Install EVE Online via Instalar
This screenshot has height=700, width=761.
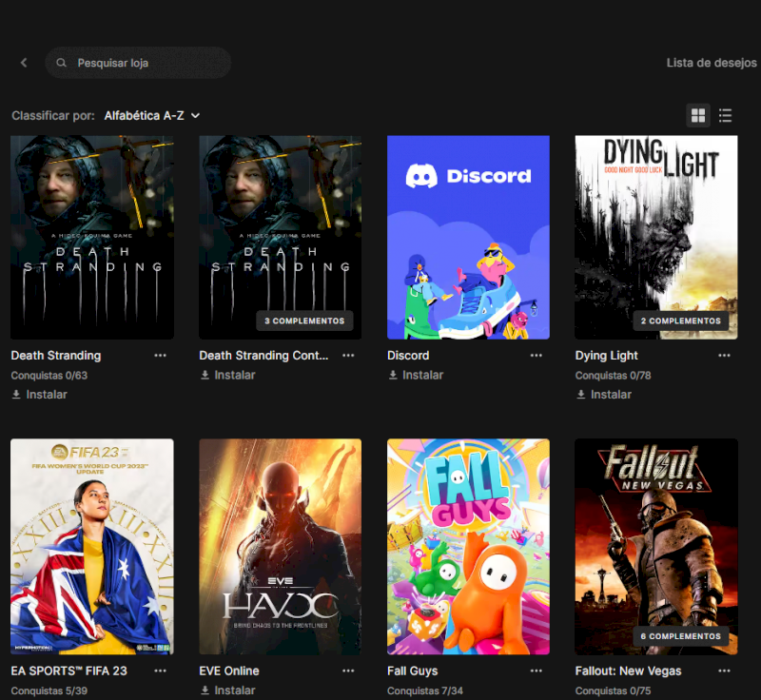[x=227, y=690]
